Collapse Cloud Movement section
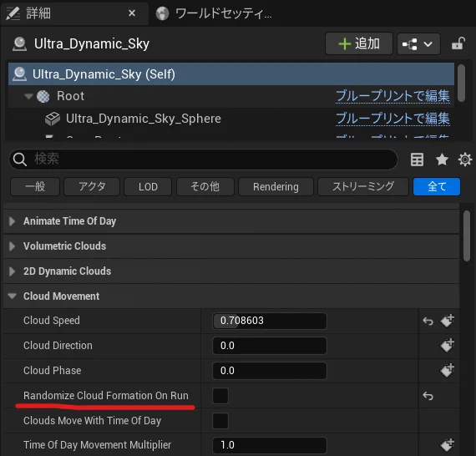 tap(13, 296)
